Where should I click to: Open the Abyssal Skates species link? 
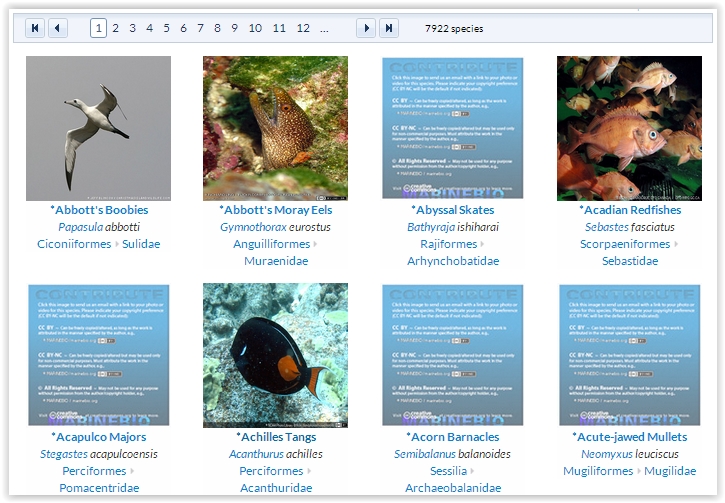pyautogui.click(x=453, y=210)
